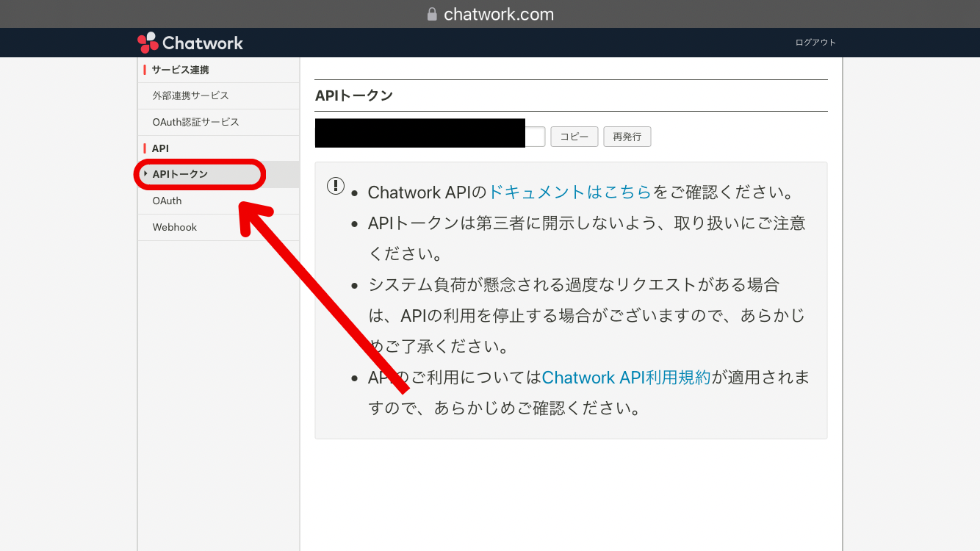Viewport: 980px width, 551px height.
Task: Click the exclamation warning icon in the notice box
Action: pos(335,185)
